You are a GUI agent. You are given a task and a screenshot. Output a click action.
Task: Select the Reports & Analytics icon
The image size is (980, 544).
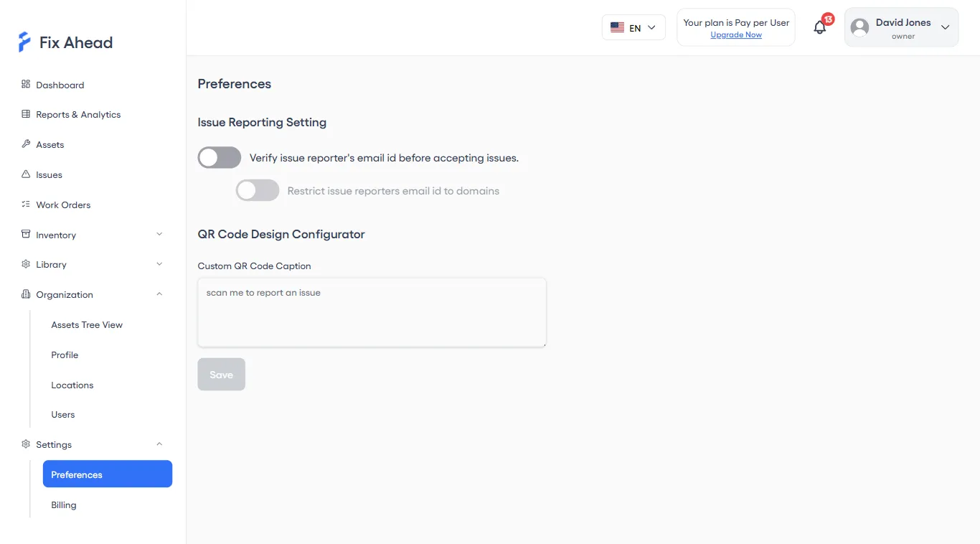pyautogui.click(x=24, y=114)
